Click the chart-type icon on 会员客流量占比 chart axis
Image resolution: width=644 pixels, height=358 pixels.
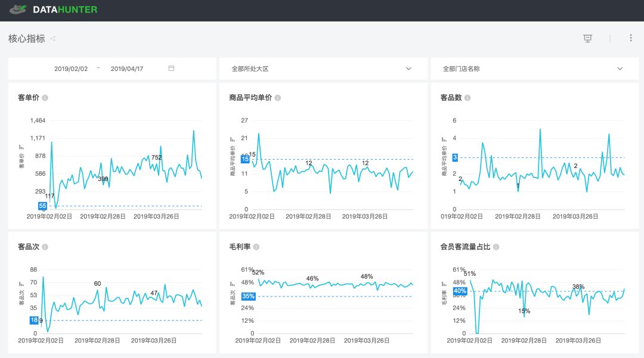point(444,284)
